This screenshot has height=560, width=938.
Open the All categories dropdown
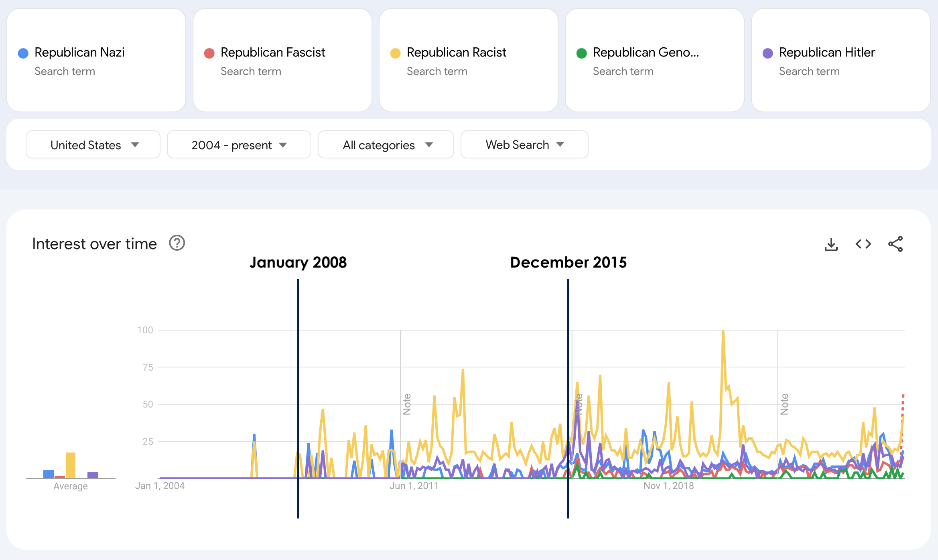[x=386, y=145]
